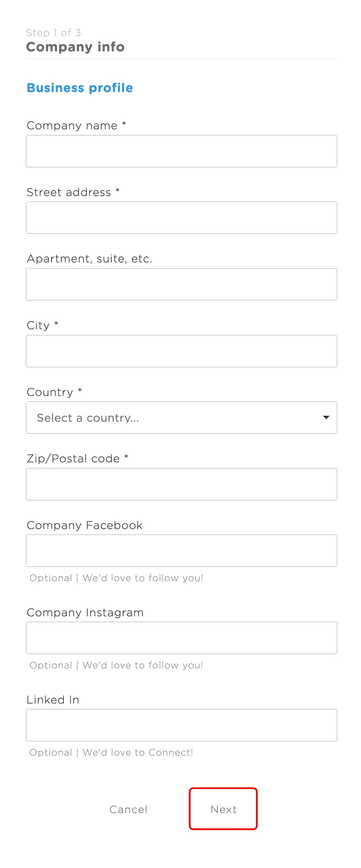Select the Apartment, suite, etc. field
Image resolution: width=361 pixels, height=868 pixels.
(181, 284)
